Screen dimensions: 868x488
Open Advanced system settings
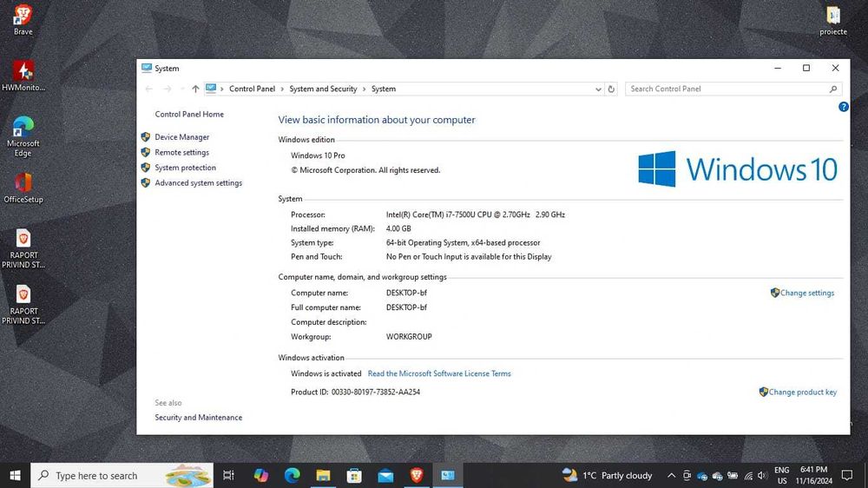pyautogui.click(x=198, y=183)
